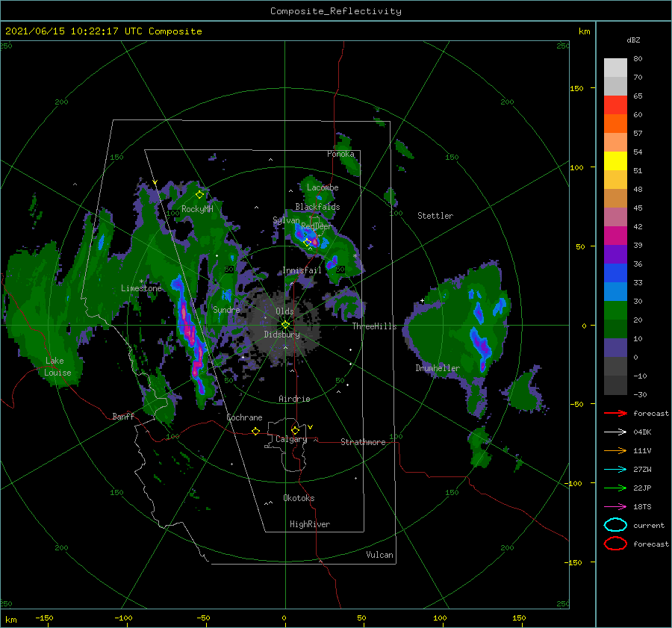Click the 80 dBZ light gray swatch
Image resolution: width=672 pixels, height=628 pixels.
615,67
